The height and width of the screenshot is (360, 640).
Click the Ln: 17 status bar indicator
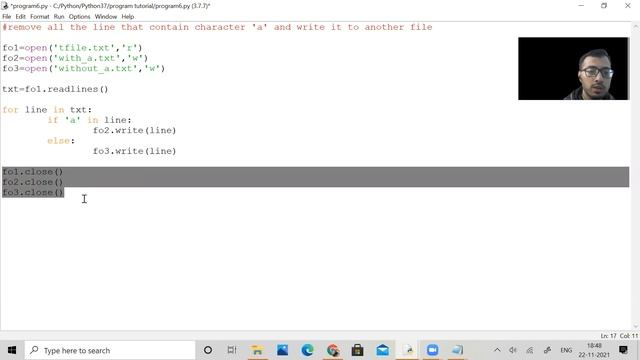[608, 336]
